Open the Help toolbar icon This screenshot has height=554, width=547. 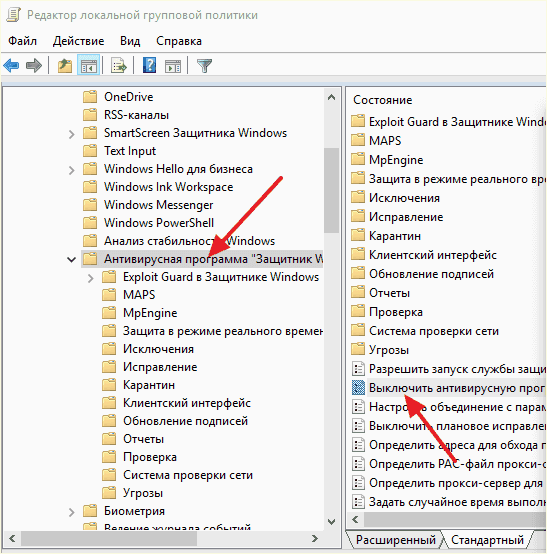(149, 66)
